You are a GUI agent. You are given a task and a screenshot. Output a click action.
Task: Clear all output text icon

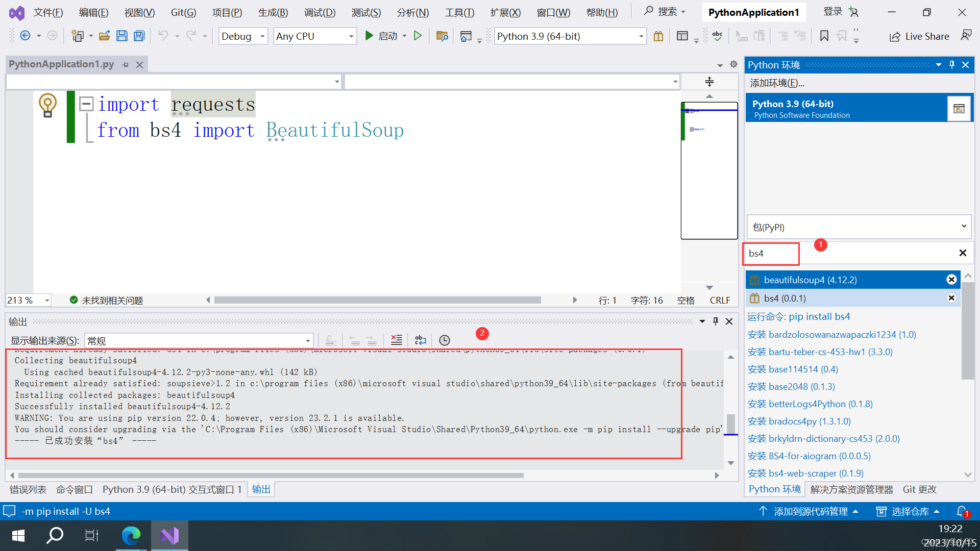coord(396,340)
